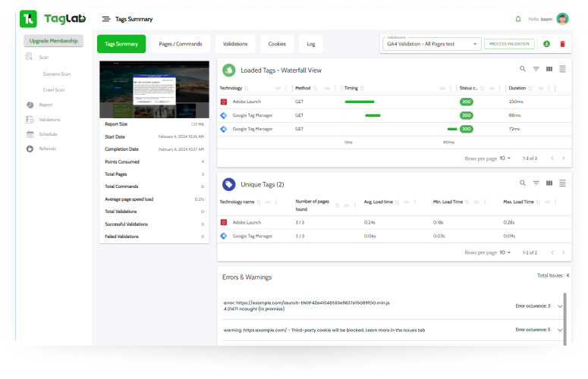Viewport: 588px width, 379px height.
Task: Open filter icon in Unique Tags panel
Action: [x=536, y=183]
